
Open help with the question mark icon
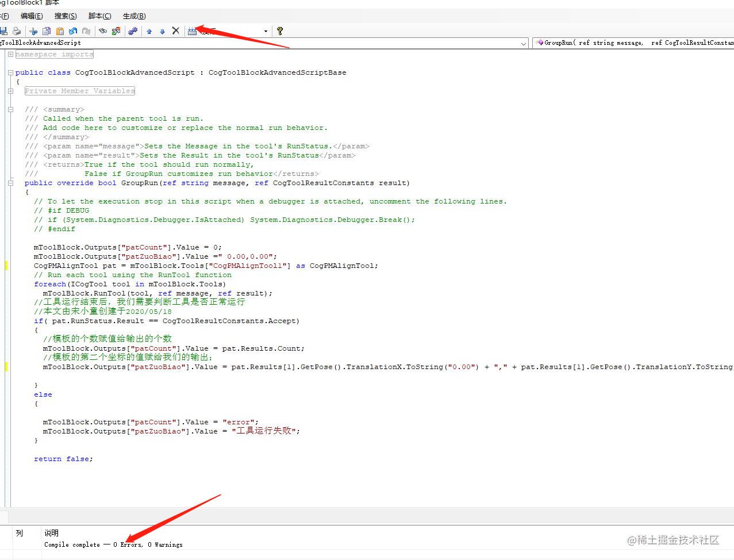pos(280,31)
